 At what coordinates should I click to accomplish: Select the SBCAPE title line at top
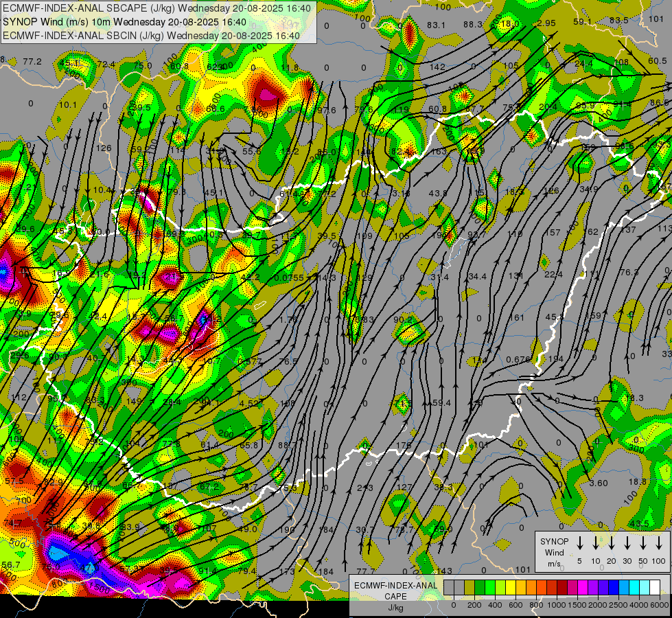pyautogui.click(x=157, y=8)
